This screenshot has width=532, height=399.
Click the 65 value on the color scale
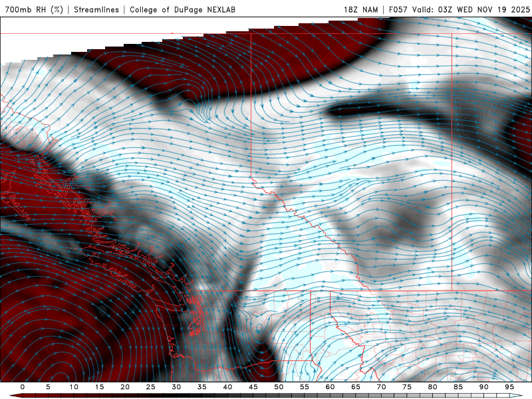pyautogui.click(x=356, y=387)
